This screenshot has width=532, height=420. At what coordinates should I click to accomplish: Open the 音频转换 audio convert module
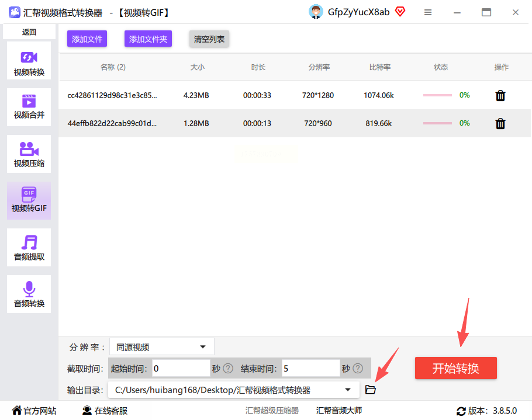coord(29,294)
